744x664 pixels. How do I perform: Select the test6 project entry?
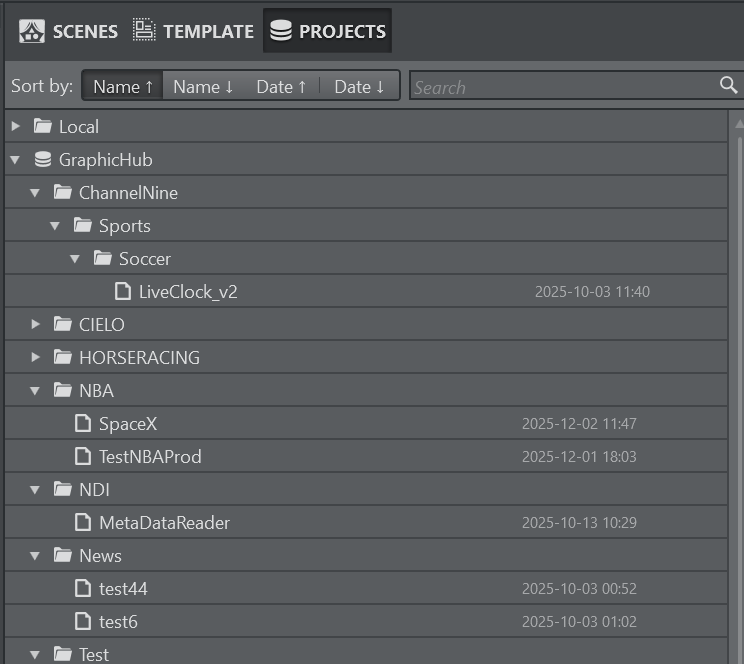point(118,622)
